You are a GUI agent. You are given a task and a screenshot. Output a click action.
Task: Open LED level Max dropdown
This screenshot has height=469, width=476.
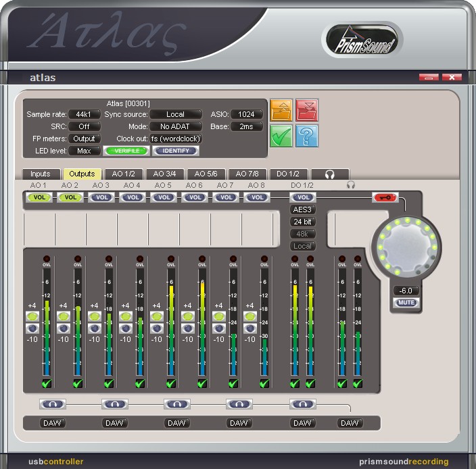84,151
